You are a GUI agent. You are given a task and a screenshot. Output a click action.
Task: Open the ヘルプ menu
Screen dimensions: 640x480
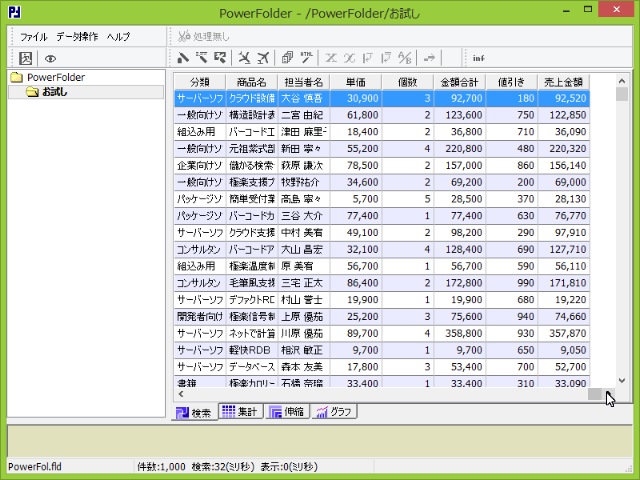point(118,37)
